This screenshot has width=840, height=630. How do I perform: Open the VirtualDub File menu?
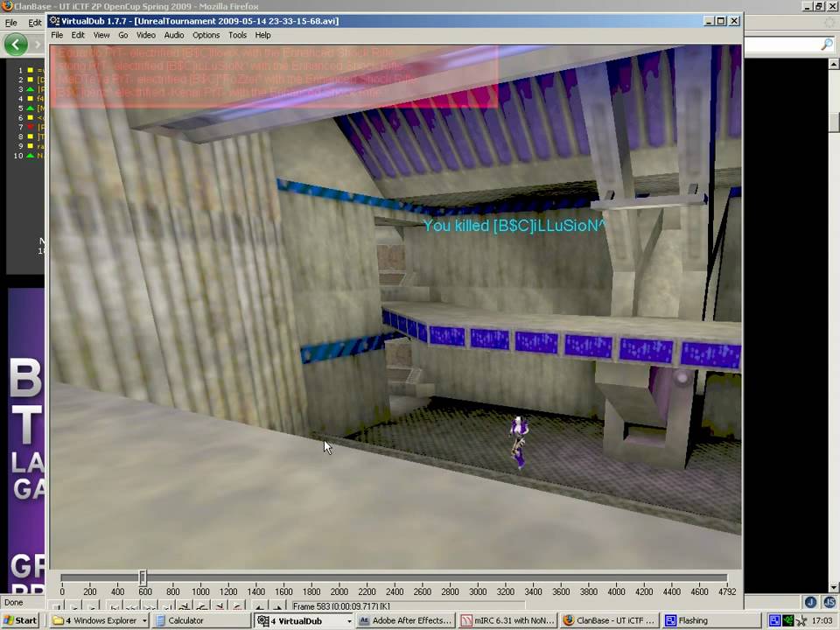57,35
